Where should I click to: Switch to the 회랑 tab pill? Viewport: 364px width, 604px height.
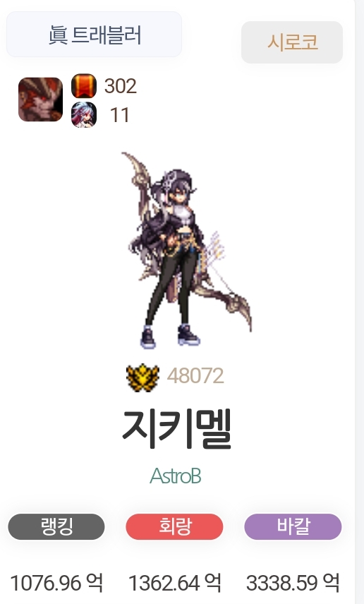pos(174,526)
